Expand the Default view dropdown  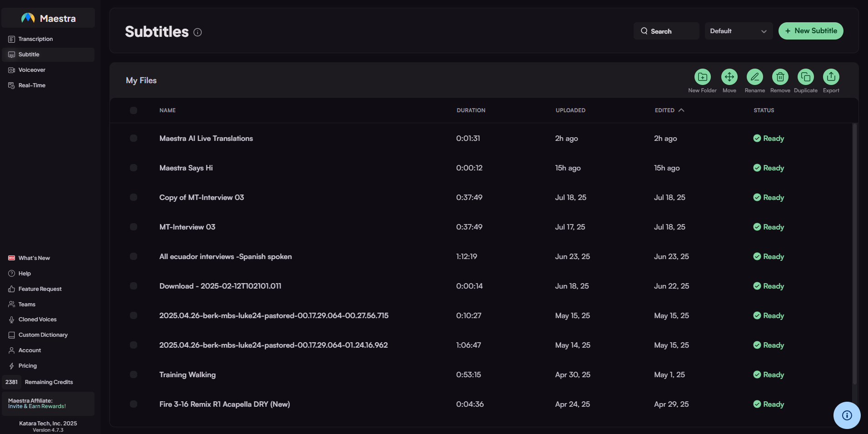[x=738, y=31]
